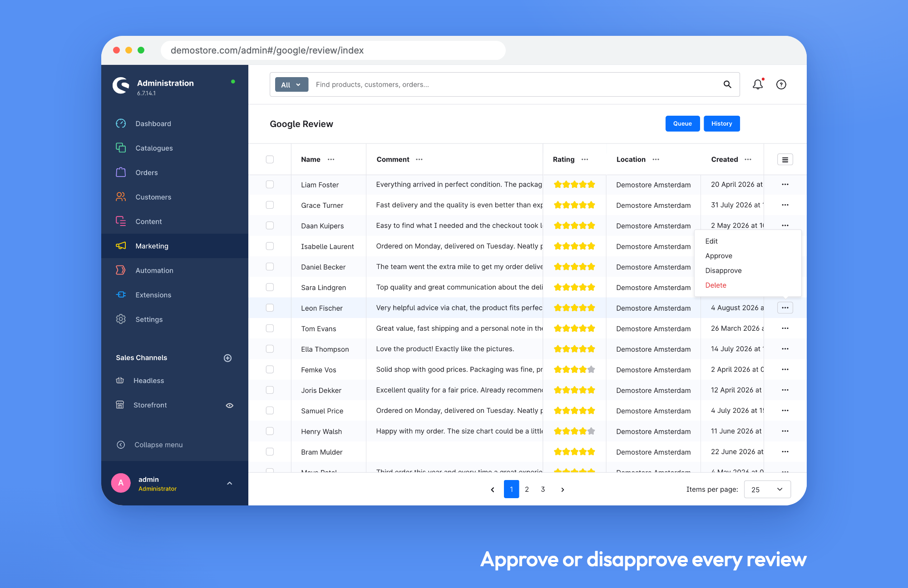908x588 pixels.
Task: Open the Name column options dots
Action: (331, 160)
